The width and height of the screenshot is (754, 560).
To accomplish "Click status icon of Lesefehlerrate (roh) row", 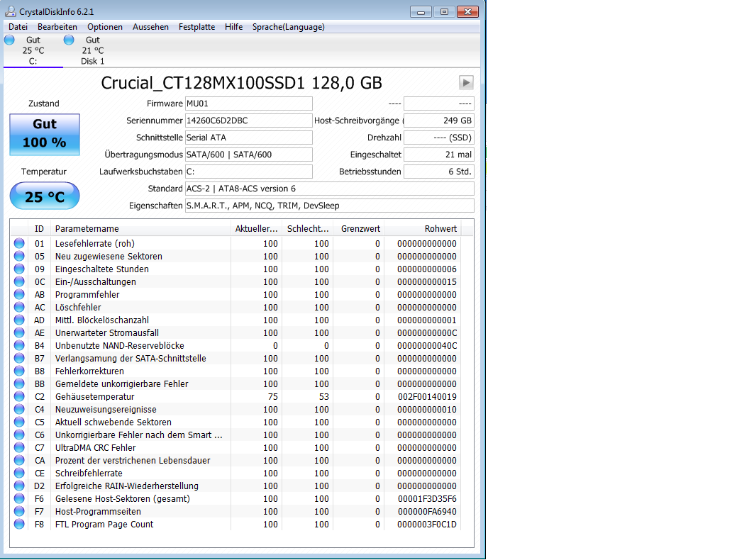I will [19, 243].
